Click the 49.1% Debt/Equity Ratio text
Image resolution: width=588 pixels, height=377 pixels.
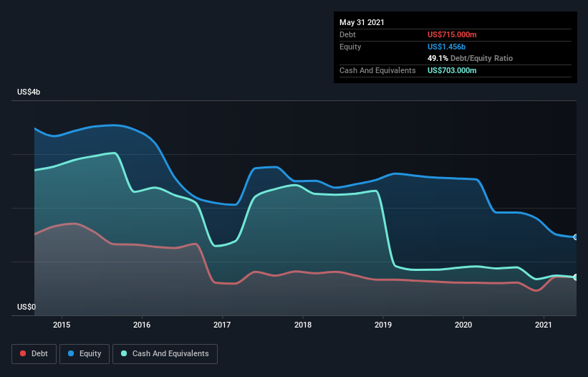[x=470, y=58]
